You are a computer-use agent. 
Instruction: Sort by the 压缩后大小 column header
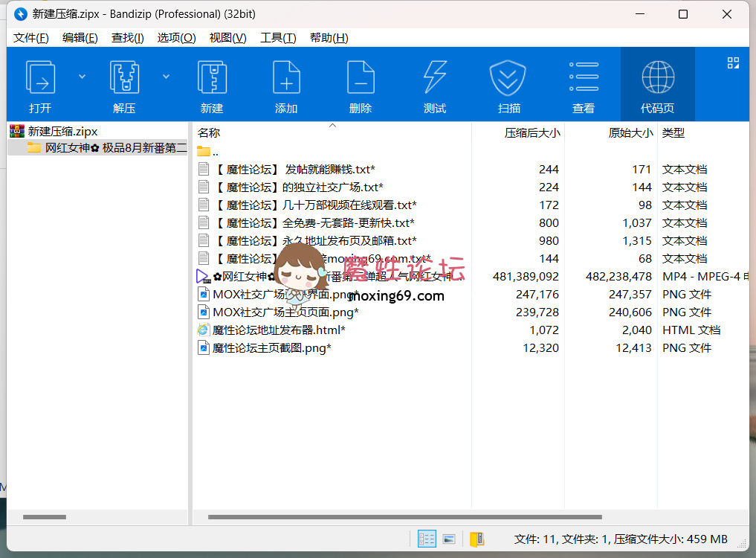point(532,132)
